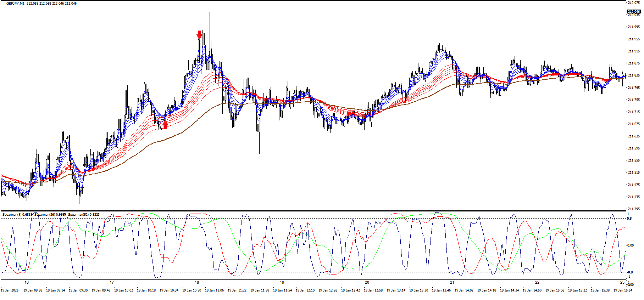Image resolution: width=644 pixels, height=300 pixels.
Task: Click the red up arrow buy signal
Action: (x=165, y=125)
